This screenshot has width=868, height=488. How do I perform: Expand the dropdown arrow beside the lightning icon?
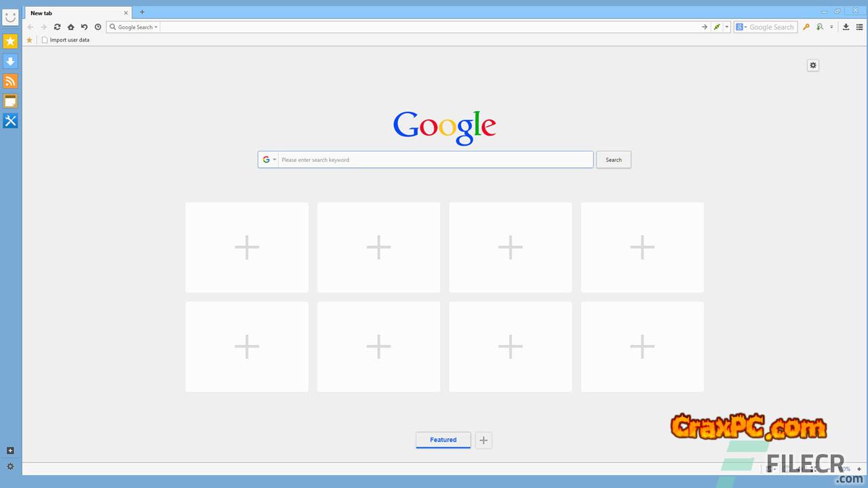[x=727, y=27]
